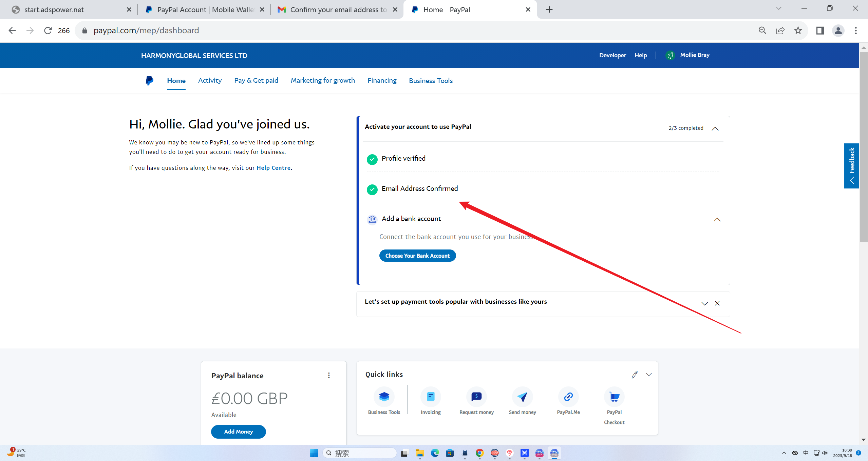The width and height of the screenshot is (868, 461).
Task: Click the Send money paper plane icon
Action: (x=522, y=397)
